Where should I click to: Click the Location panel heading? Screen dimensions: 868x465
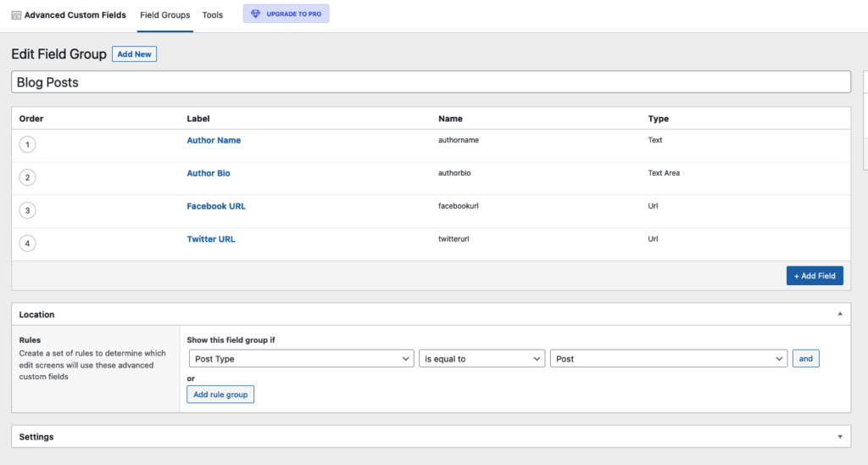tap(36, 314)
